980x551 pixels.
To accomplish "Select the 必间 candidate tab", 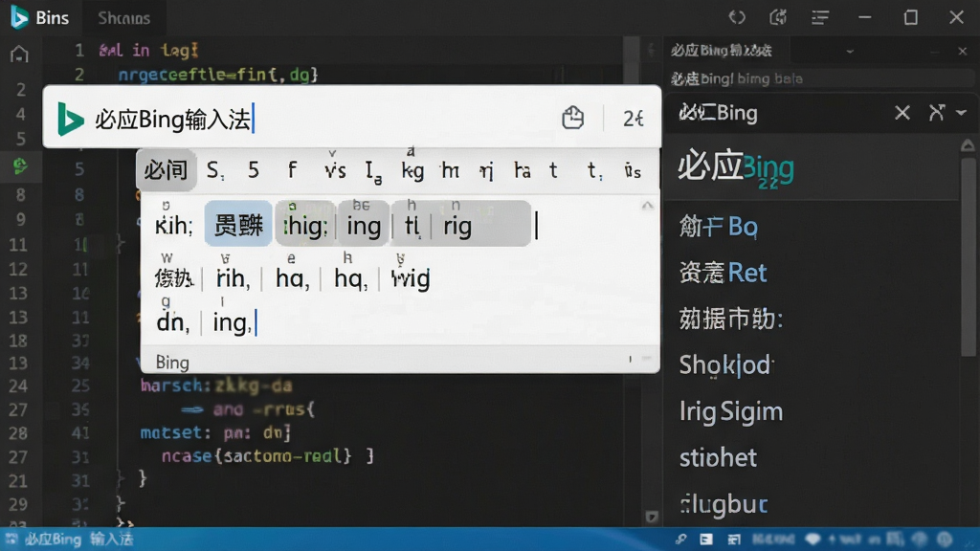I will click(x=166, y=170).
